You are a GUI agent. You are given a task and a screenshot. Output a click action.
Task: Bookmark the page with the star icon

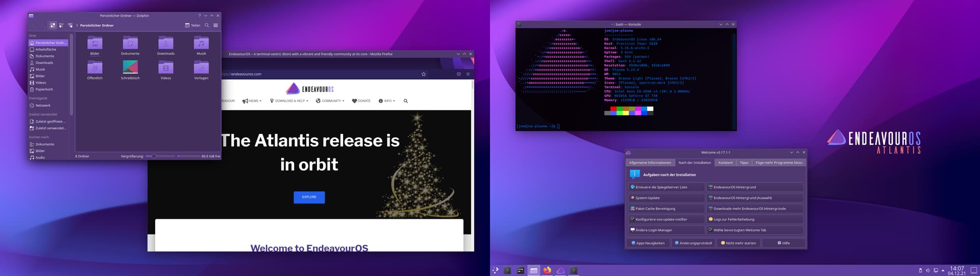(423, 74)
